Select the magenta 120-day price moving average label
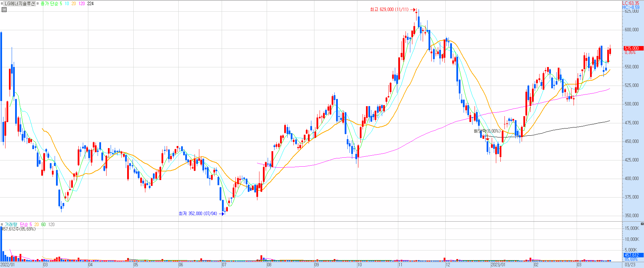The height and width of the screenshot is (268, 644). point(81,3)
